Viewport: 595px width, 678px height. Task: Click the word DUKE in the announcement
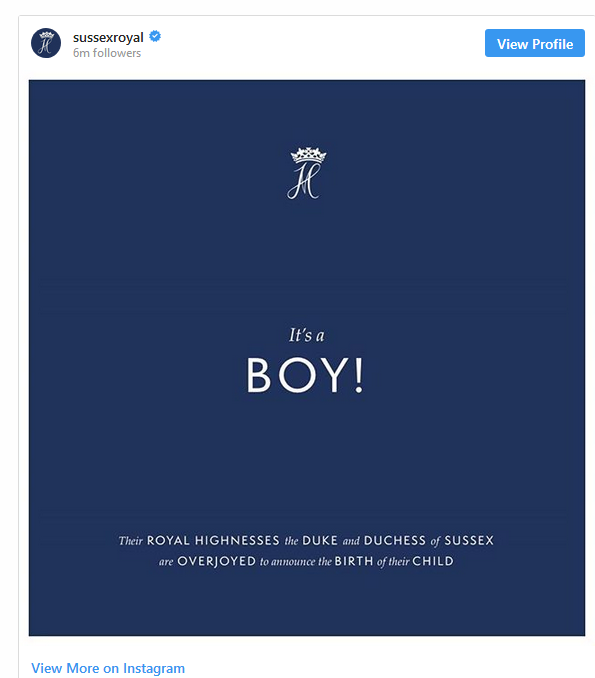point(320,540)
